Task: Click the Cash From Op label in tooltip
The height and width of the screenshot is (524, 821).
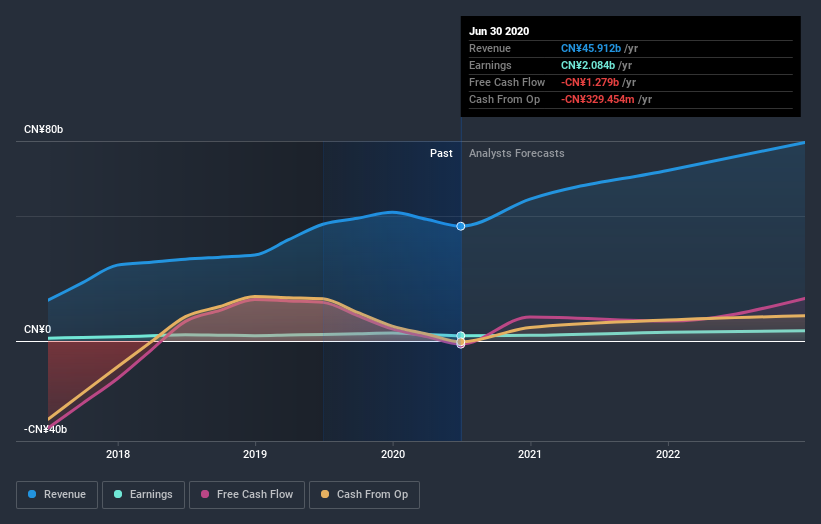Action: 504,99
